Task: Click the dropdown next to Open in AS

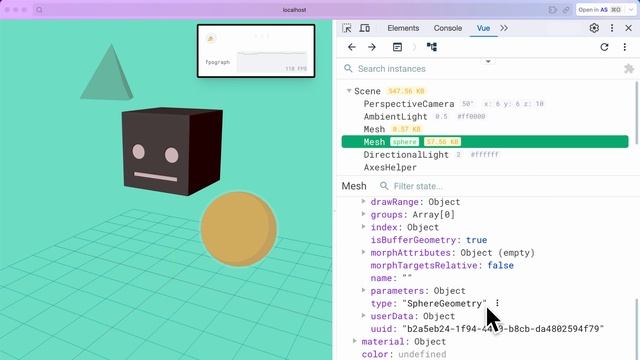Action: [x=631, y=10]
